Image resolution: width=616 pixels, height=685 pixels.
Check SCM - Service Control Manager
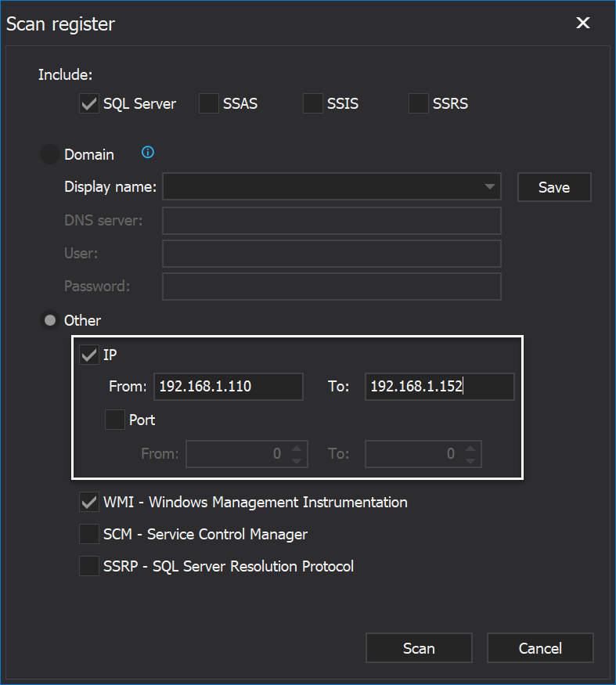pos(88,534)
